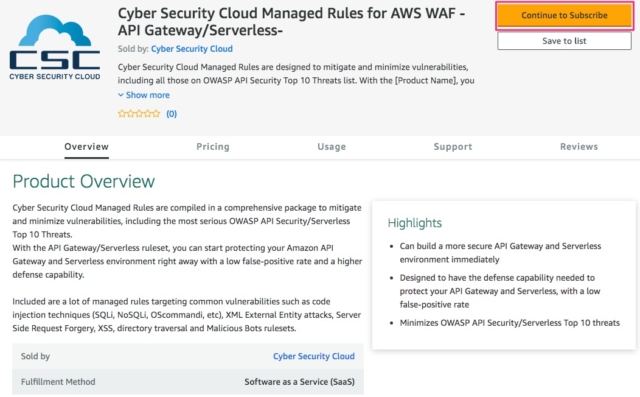
Task: Click the Product Overview heading
Action: coord(84,182)
